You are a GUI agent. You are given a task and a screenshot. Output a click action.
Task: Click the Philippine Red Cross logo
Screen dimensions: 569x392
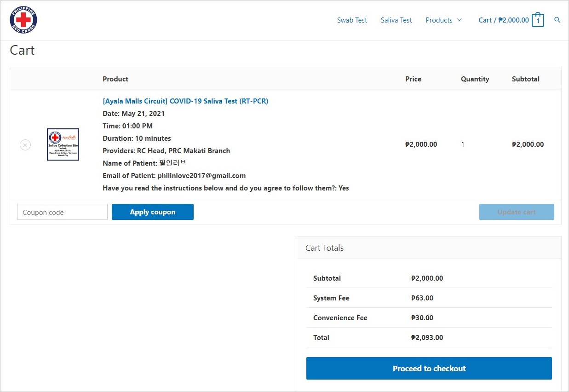click(x=23, y=20)
